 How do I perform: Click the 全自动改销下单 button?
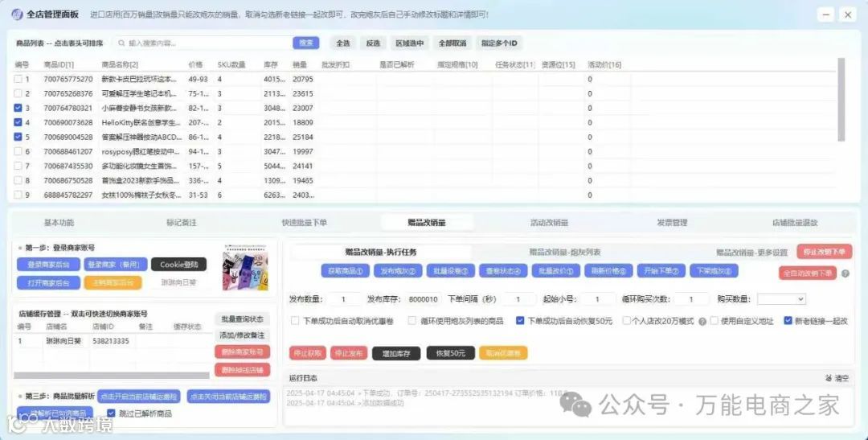(x=808, y=273)
